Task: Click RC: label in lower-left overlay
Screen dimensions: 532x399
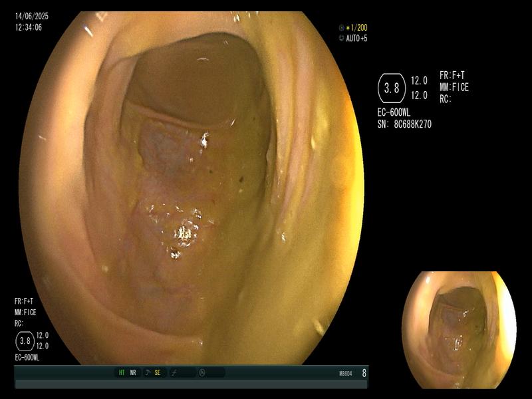Action: [19, 324]
